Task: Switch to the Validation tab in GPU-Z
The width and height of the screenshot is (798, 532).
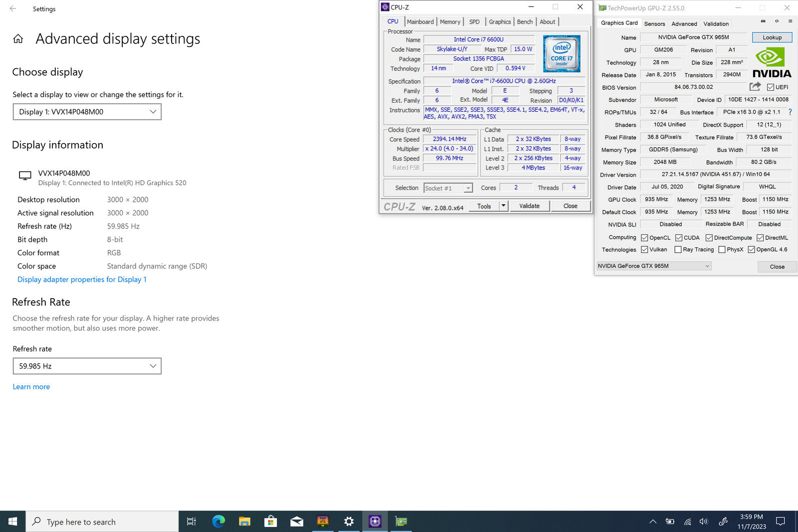Action: click(716, 24)
